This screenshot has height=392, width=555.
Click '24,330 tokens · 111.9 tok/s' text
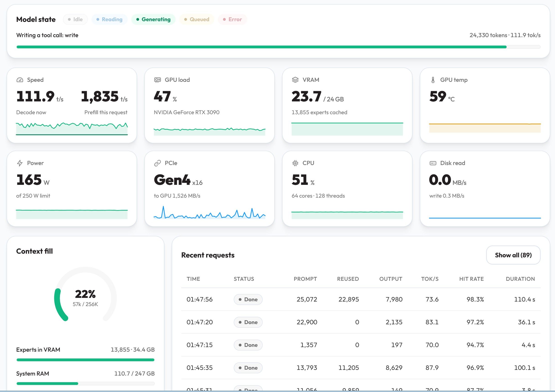click(505, 35)
